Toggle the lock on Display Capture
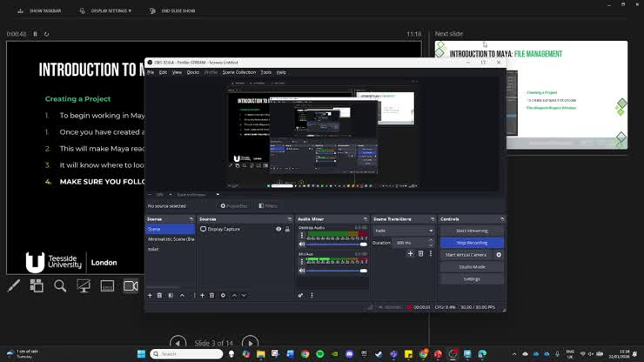 [287, 229]
